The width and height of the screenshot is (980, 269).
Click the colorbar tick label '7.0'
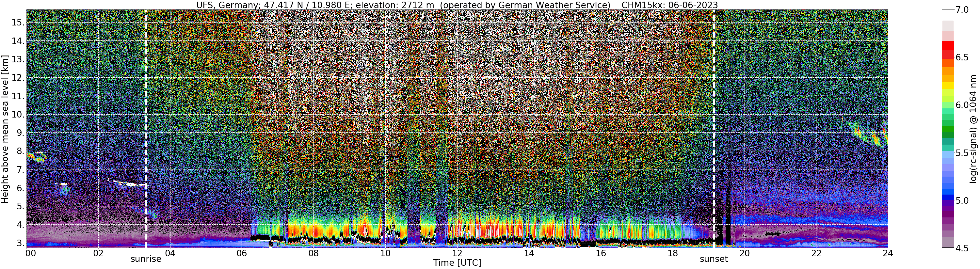962,10
